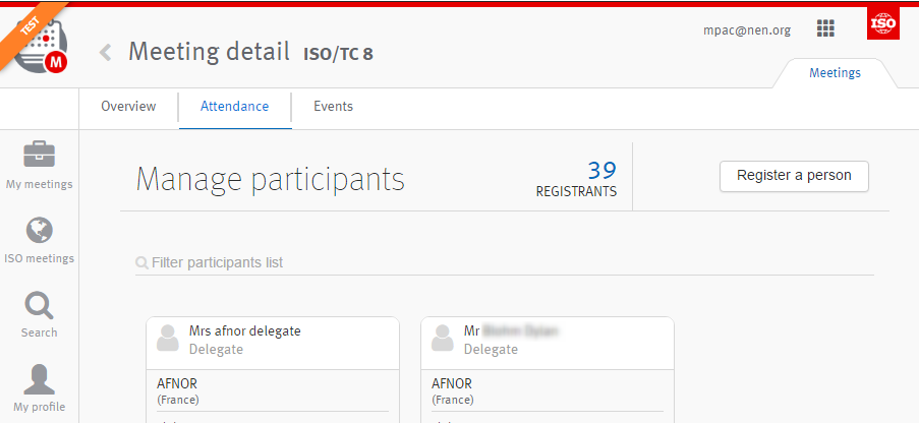Click the Meeting detail title
Viewport: 919px width, 425px height.
pyautogui.click(x=209, y=52)
